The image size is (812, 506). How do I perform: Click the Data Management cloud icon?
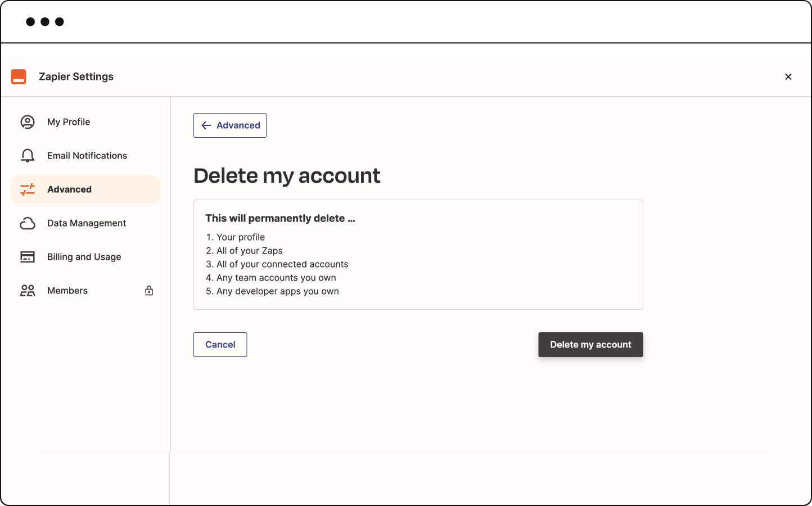(28, 223)
